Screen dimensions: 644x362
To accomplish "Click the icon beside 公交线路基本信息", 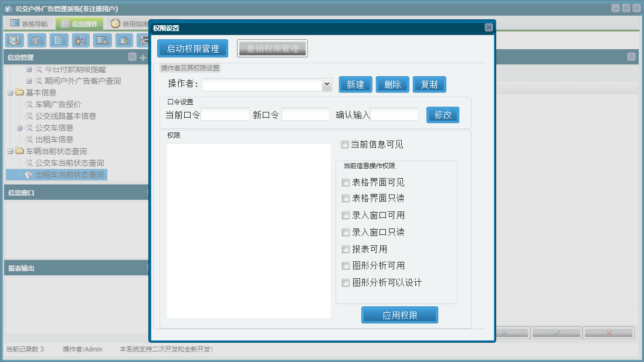I will [29, 117].
